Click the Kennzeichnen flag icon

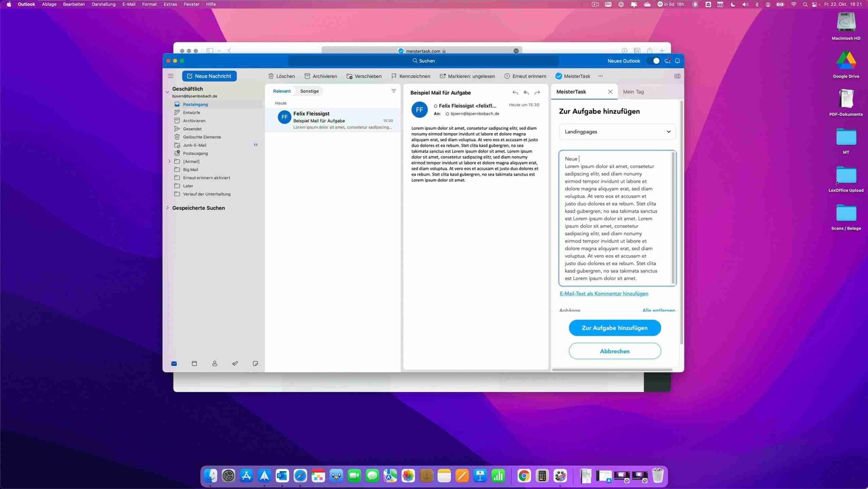tap(394, 76)
